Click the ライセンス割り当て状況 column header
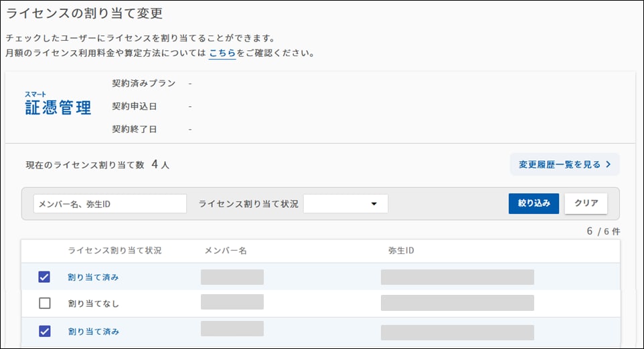The image size is (644, 349). 114,251
